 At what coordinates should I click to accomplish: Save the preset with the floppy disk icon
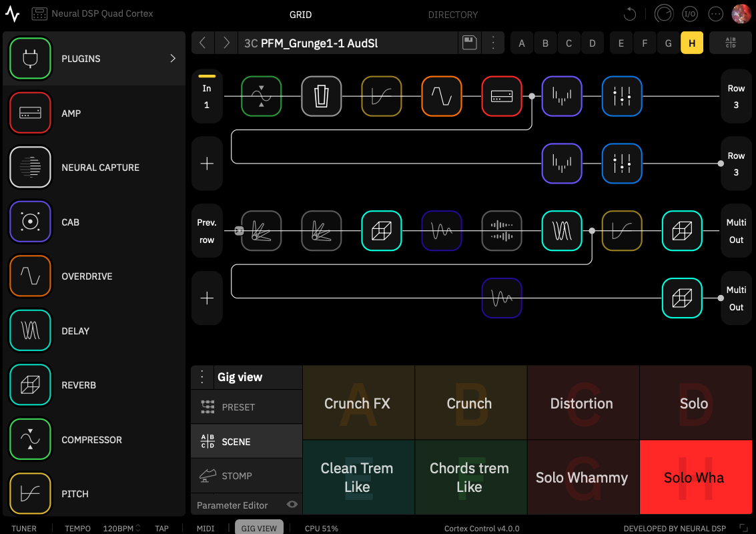(470, 43)
